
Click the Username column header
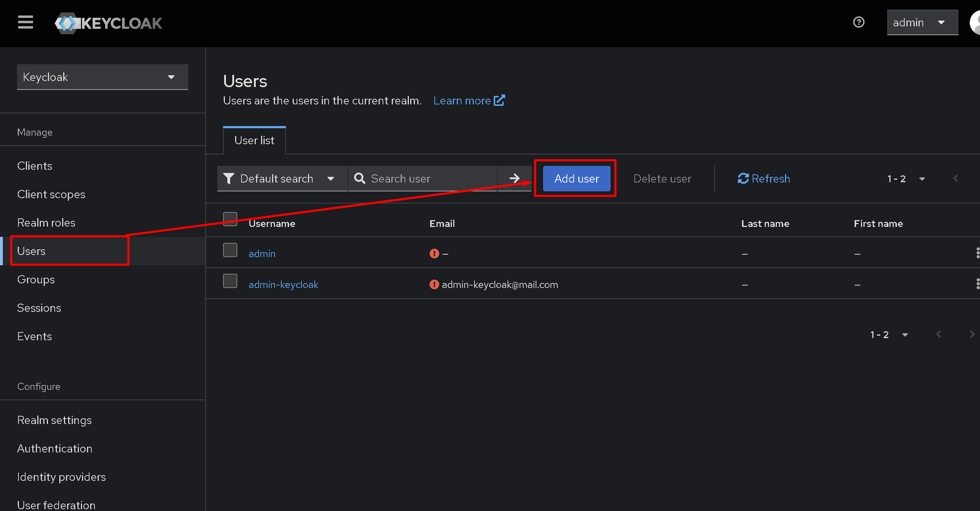(x=272, y=224)
